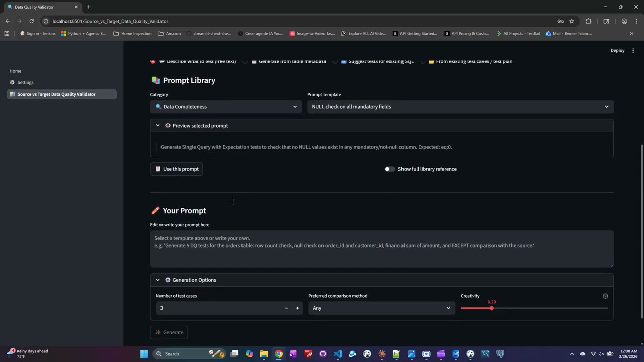
Task: Open the browser extensions puzzle icon
Action: pyautogui.click(x=589, y=21)
